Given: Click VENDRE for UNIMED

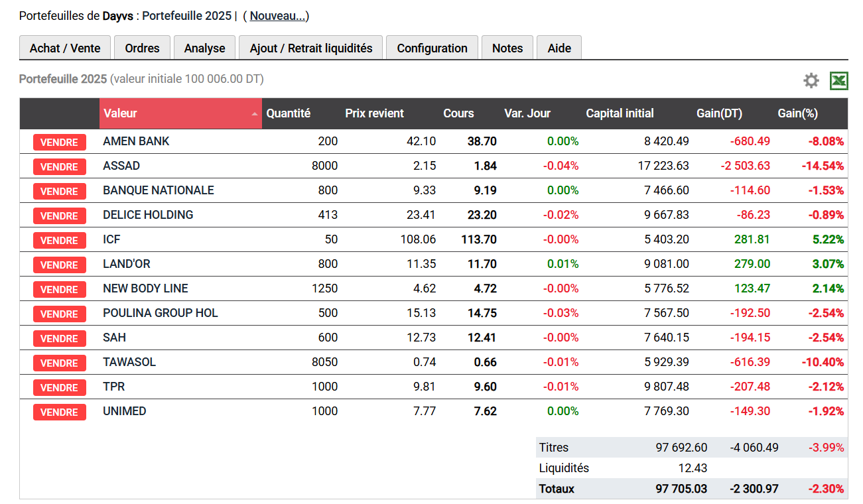Looking at the screenshot, I should [60, 412].
